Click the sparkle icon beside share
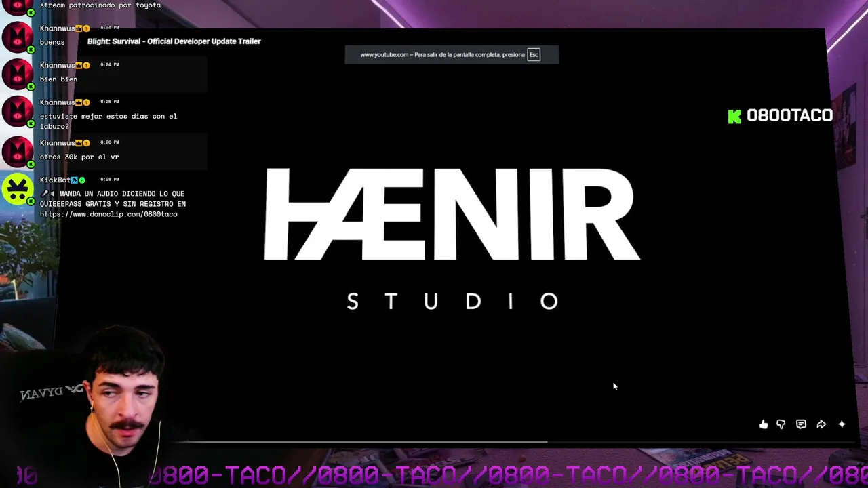This screenshot has height=488, width=868. (x=842, y=424)
